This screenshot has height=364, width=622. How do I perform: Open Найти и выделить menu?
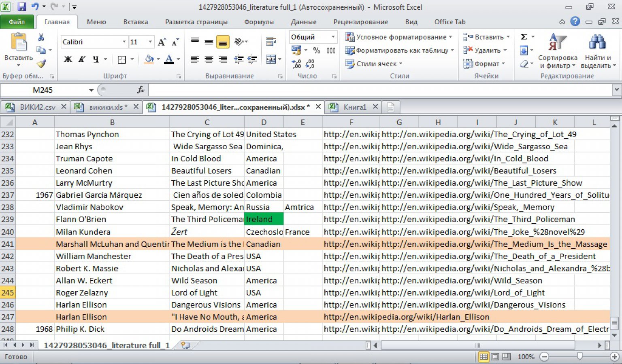pyautogui.click(x=598, y=51)
